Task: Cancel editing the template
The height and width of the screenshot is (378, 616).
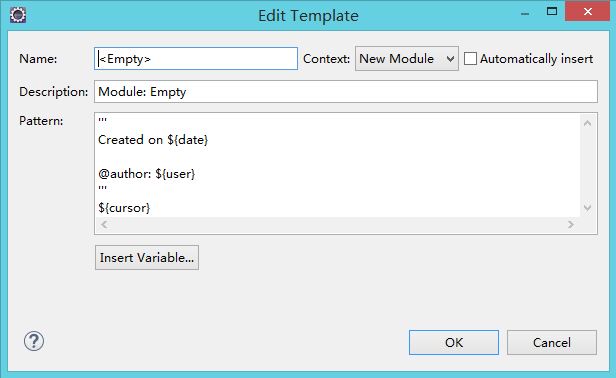Action: pos(552,343)
